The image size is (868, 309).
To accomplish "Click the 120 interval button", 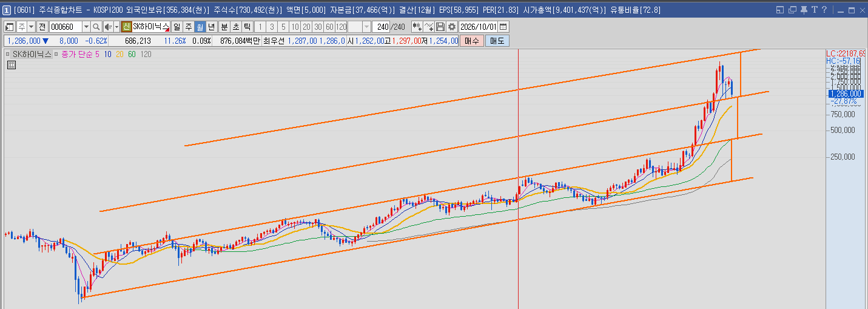I will click(341, 27).
